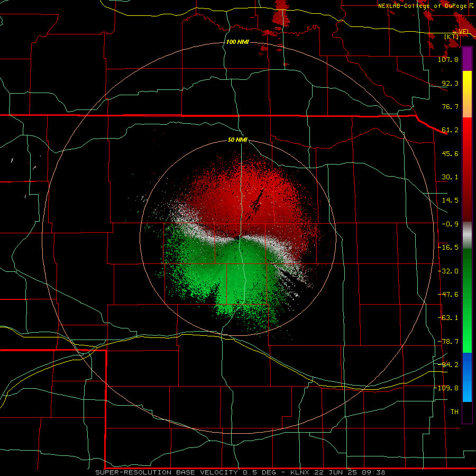Click the 100 NMI range ring label
This screenshot has height=476, width=476.
pos(237,42)
